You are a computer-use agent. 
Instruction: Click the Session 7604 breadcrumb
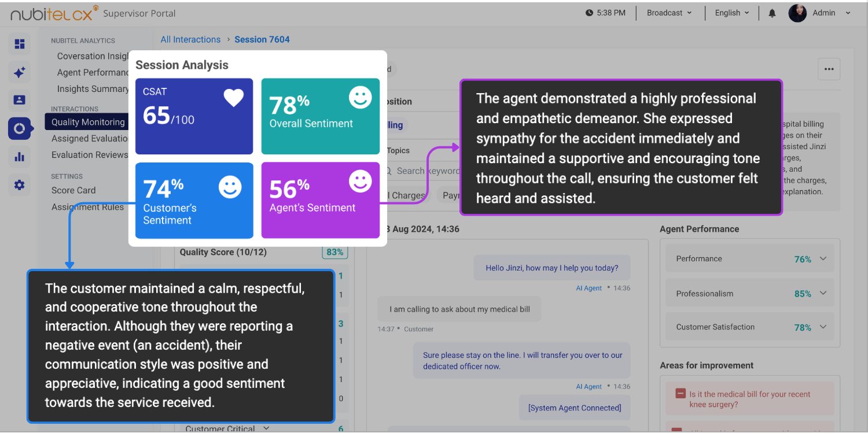click(262, 40)
